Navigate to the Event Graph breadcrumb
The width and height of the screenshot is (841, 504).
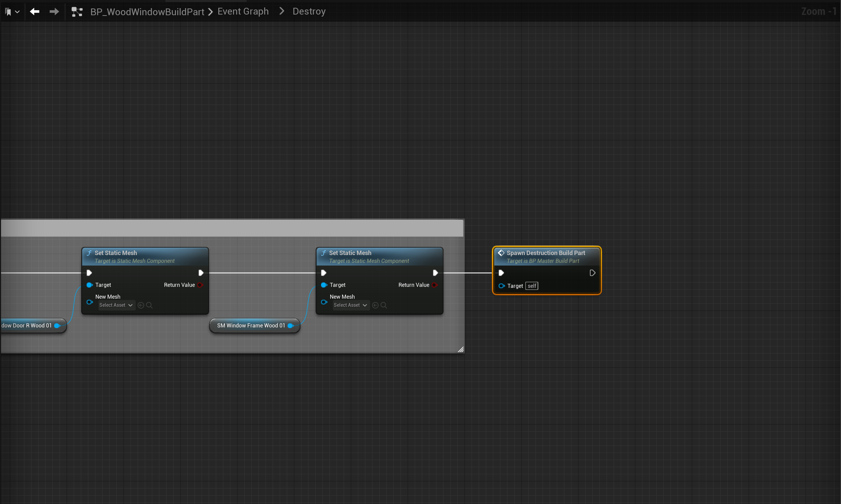[243, 12]
